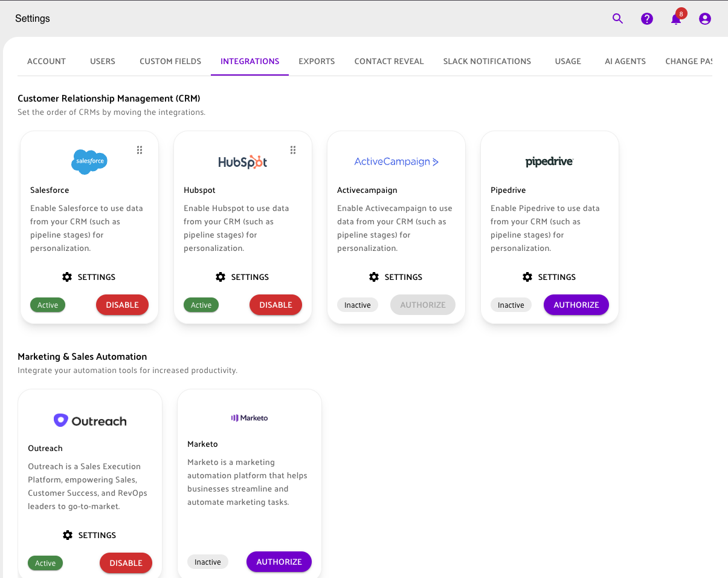728x578 pixels.
Task: Click the Salesforce settings gear icon
Action: [x=67, y=277]
